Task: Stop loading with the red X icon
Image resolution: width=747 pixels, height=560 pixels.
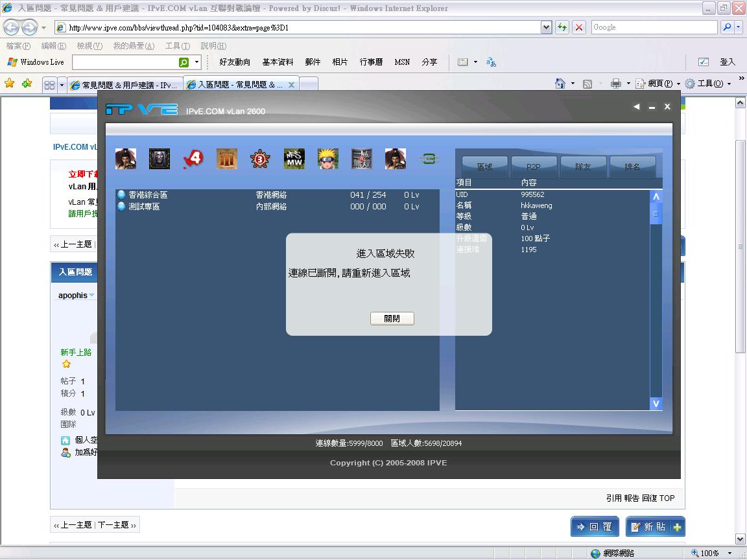Action: [x=579, y=27]
